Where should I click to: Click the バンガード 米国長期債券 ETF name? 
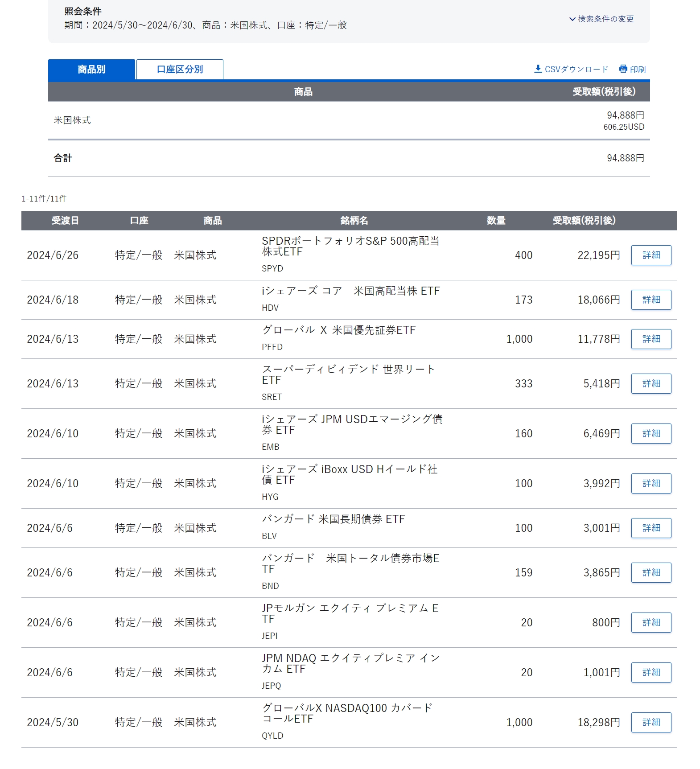(333, 519)
